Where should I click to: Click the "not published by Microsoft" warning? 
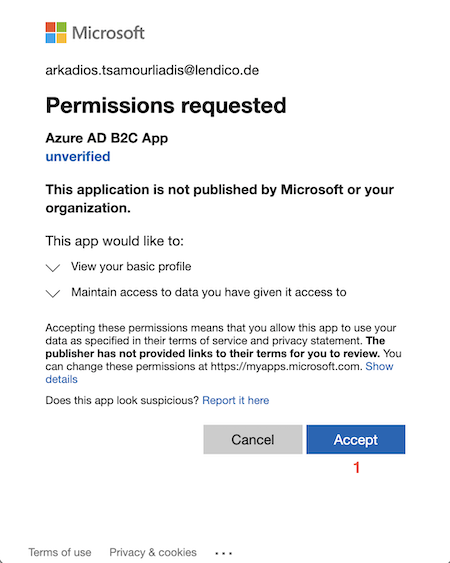pos(220,199)
